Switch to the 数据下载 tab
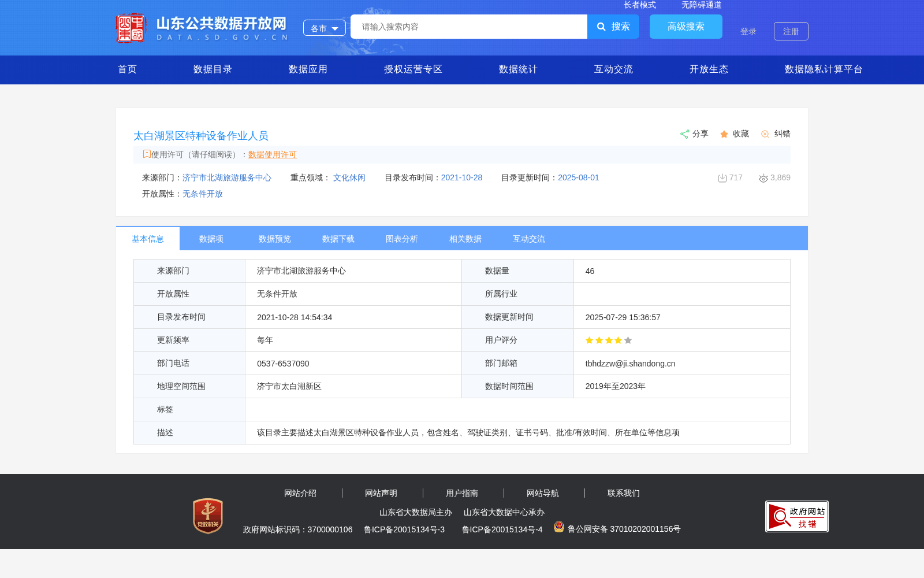Screen dimensions: 924x578 coord(338,239)
